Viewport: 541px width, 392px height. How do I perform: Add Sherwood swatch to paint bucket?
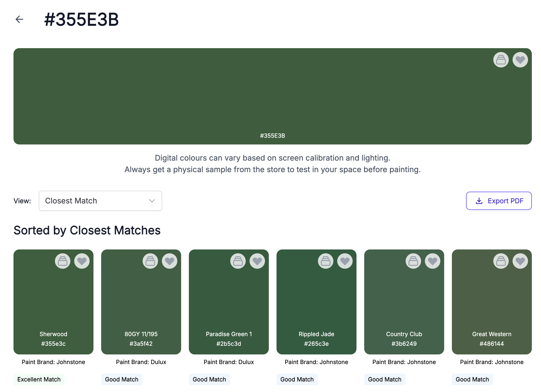coord(63,261)
